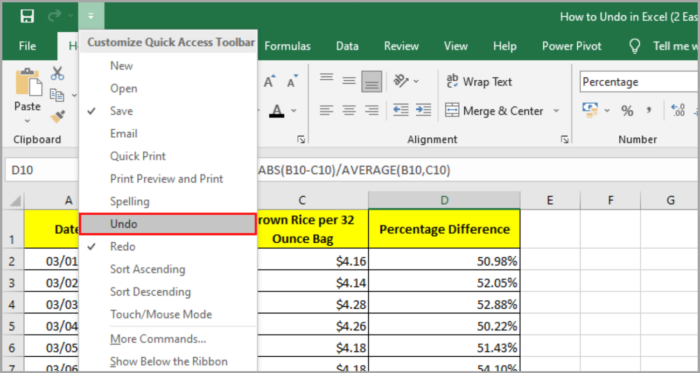Decrease font size with smaller A icon
Image resolution: width=700 pixels, height=373 pixels.
(292, 82)
